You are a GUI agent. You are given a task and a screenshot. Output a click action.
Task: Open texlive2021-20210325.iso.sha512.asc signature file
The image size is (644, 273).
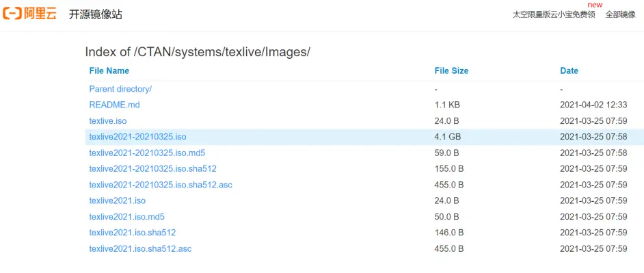161,185
